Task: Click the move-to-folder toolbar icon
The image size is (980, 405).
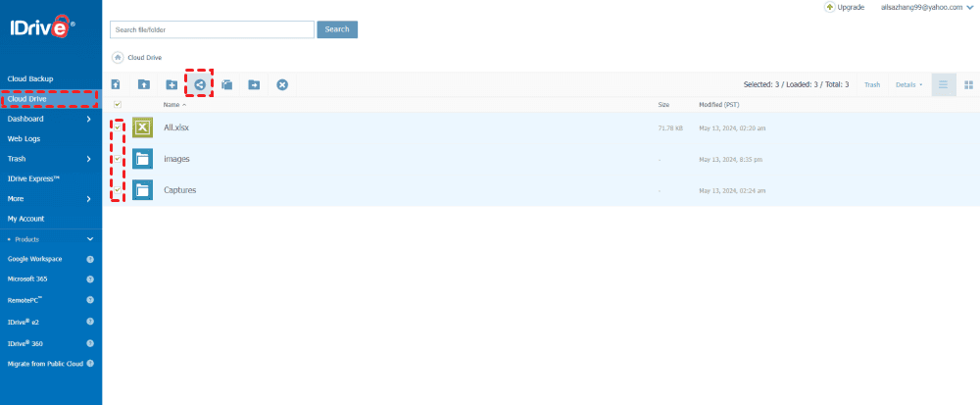Action: point(254,84)
